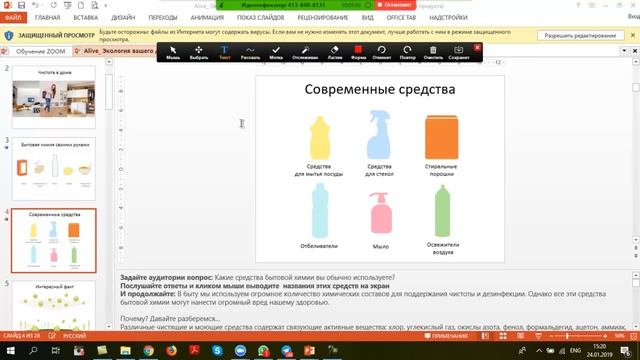Viewport: 640px width, 360px height.
Task: Activate the Text (Текст) annotation tool
Action: [x=224, y=53]
